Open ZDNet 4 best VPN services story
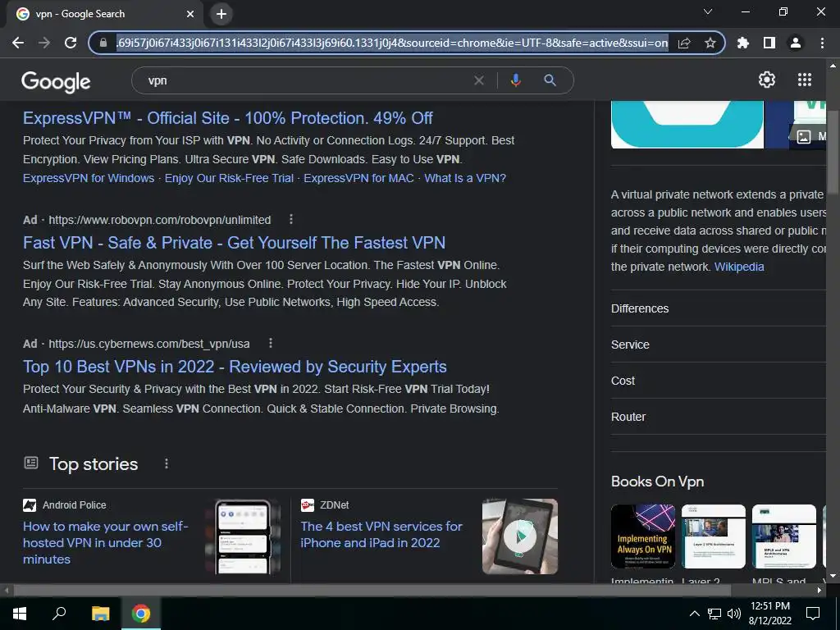Screen dimensions: 840x630 coord(381,534)
